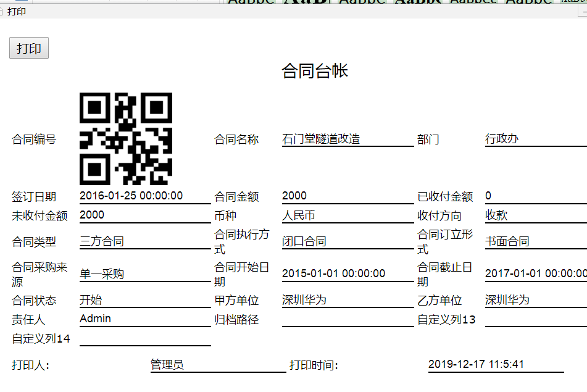Click the 部门 value 行政办
This screenshot has width=587, height=392.
[x=502, y=138]
